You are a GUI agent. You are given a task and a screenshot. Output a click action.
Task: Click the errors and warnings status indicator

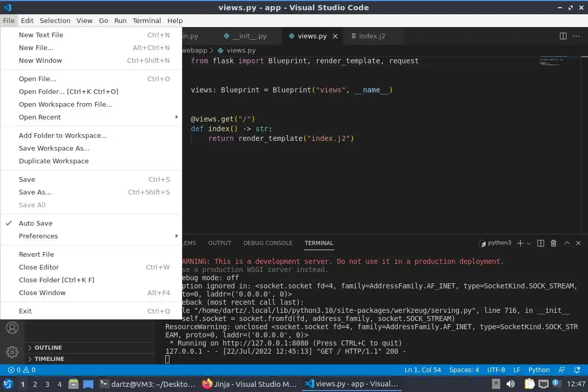click(22, 370)
